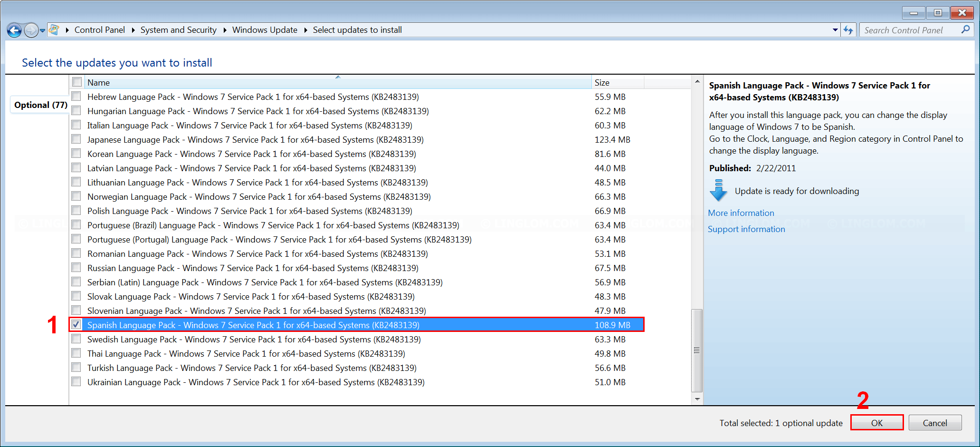The height and width of the screenshot is (447, 980).
Task: Uncheck the Spanish Language Pack checkbox
Action: click(76, 324)
